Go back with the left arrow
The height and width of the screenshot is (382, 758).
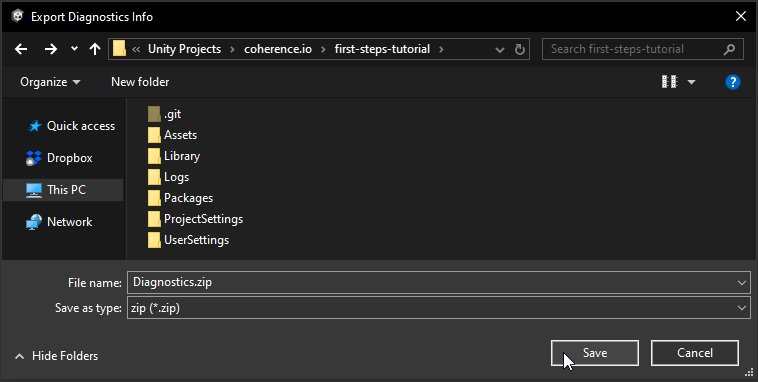click(21, 49)
